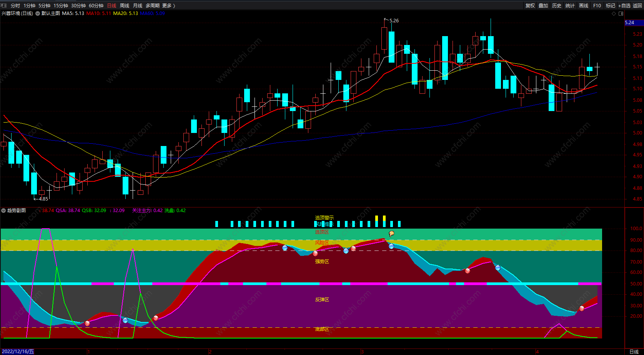Open the 多周期 multi-period view

pos(153,6)
